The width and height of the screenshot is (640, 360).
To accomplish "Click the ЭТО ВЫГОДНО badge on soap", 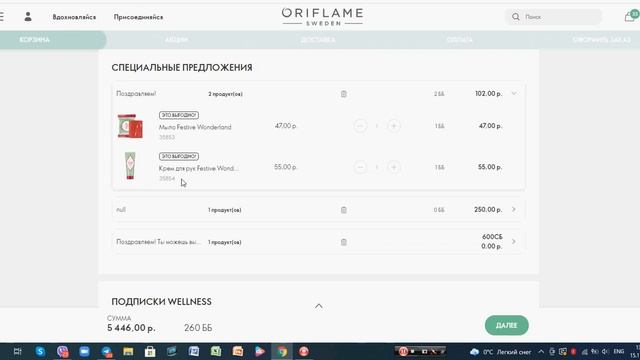I will coord(179,115).
